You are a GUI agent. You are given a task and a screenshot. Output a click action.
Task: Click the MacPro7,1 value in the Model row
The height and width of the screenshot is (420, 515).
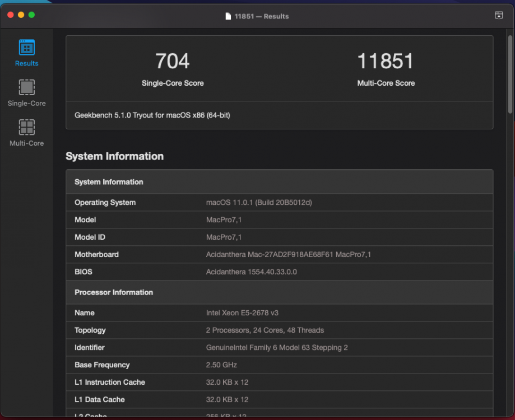pos(224,220)
